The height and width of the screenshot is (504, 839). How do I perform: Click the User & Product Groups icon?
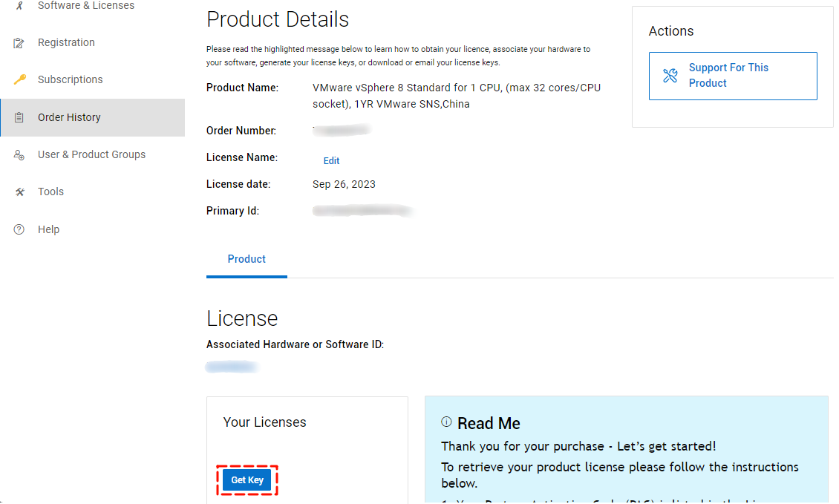[x=19, y=154]
